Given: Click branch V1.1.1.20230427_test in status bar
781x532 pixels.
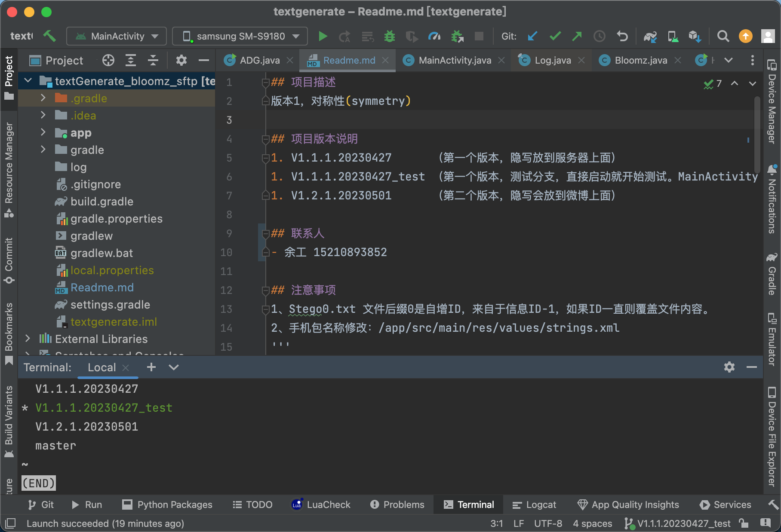Looking at the screenshot, I should [x=677, y=523].
